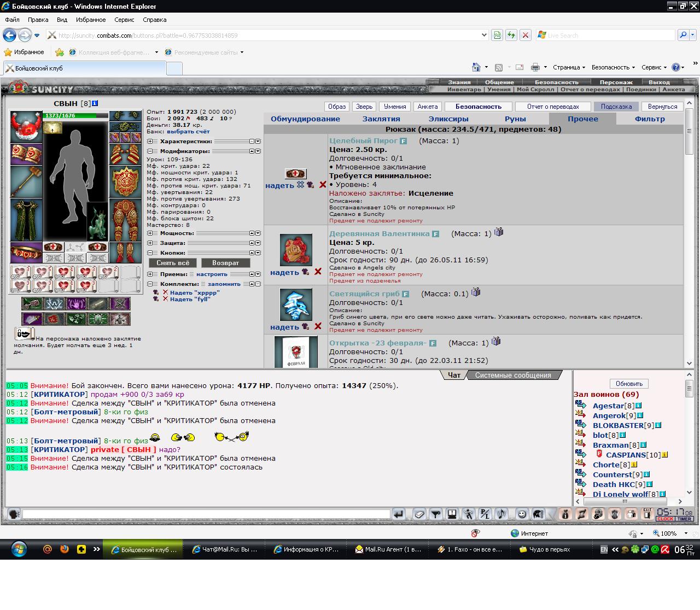Toggle the TIMER mode under the clock

(x=685, y=519)
